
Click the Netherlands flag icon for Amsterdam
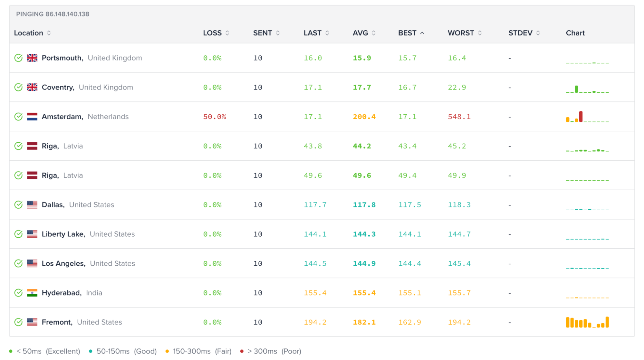pyautogui.click(x=32, y=117)
